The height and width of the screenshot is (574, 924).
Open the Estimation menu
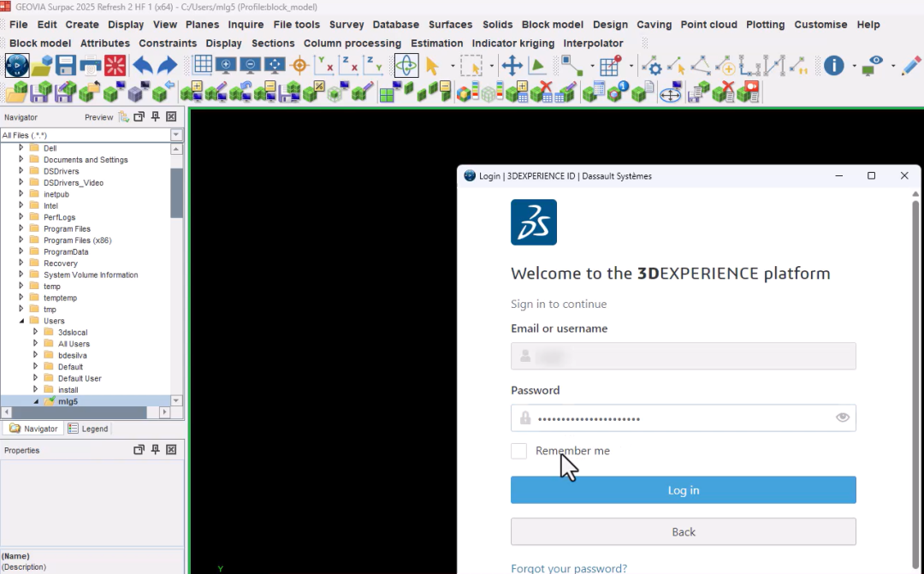tap(436, 43)
